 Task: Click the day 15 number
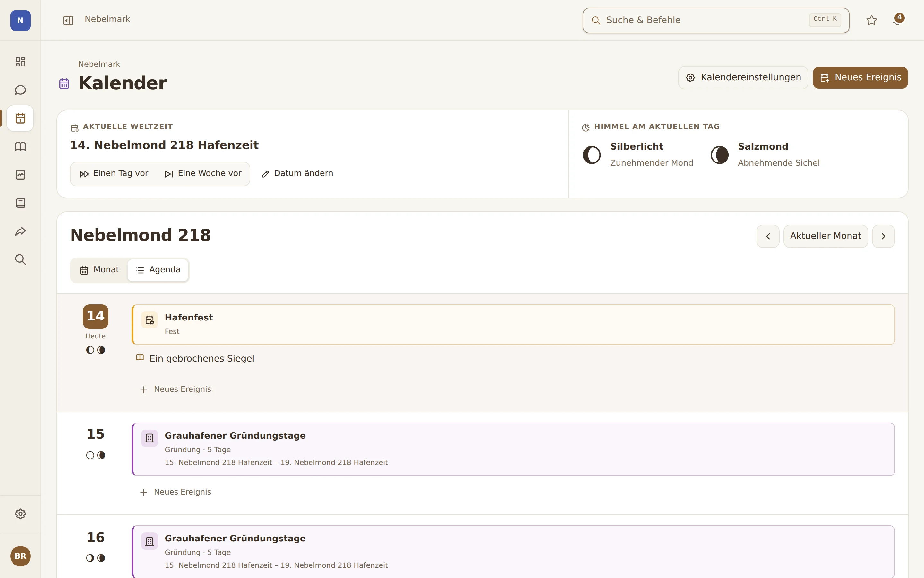pos(96,434)
